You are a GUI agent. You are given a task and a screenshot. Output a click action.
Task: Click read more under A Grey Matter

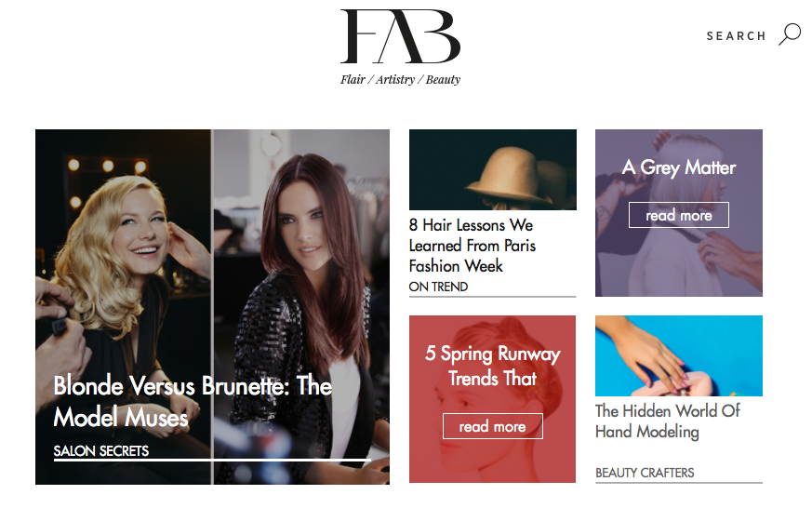coord(678,215)
